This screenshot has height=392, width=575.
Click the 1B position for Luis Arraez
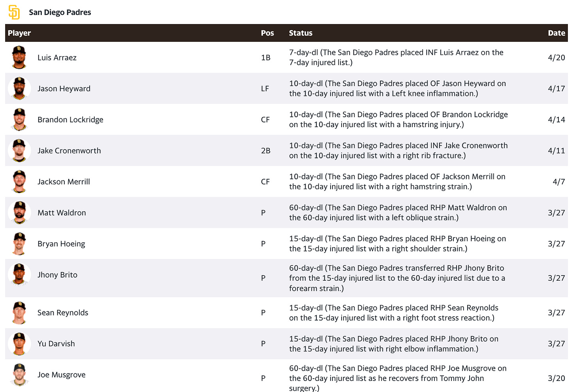(x=266, y=58)
